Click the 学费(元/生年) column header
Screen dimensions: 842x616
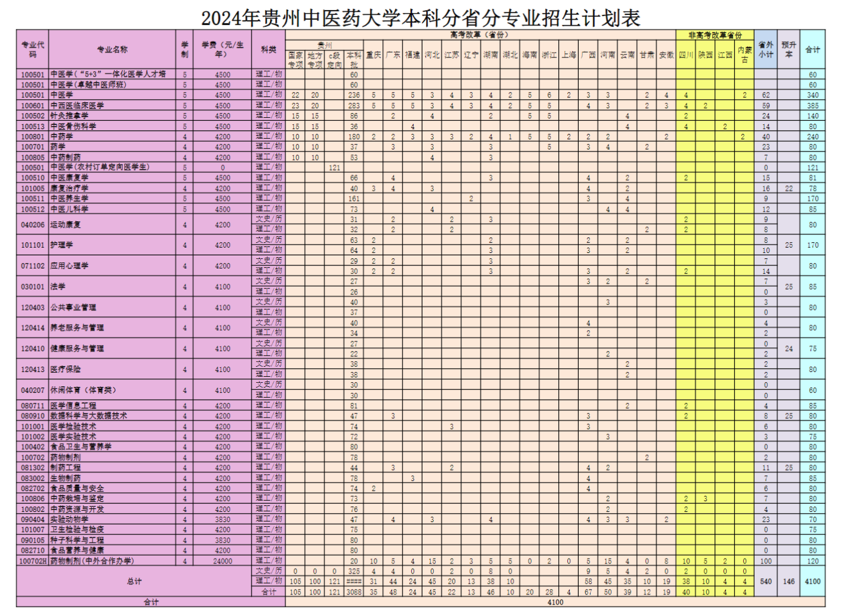222,50
